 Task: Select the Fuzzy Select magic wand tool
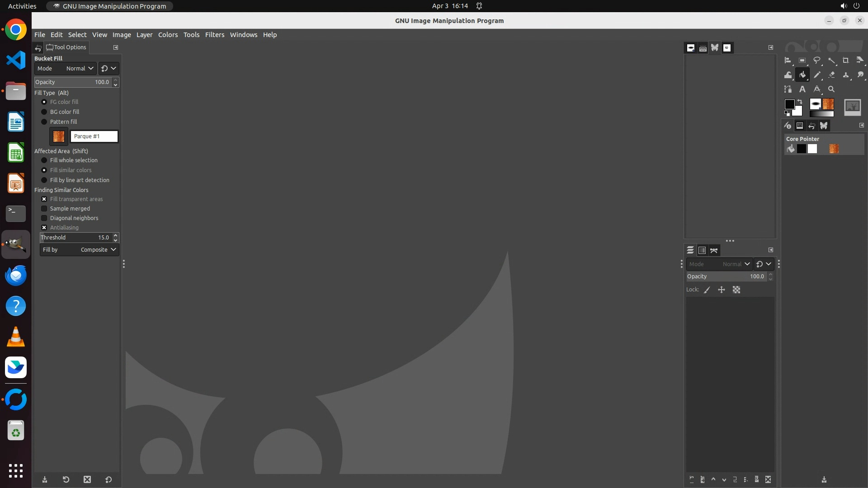pyautogui.click(x=831, y=61)
